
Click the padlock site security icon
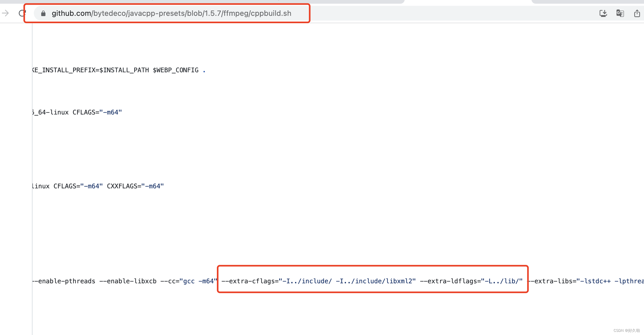(x=43, y=13)
